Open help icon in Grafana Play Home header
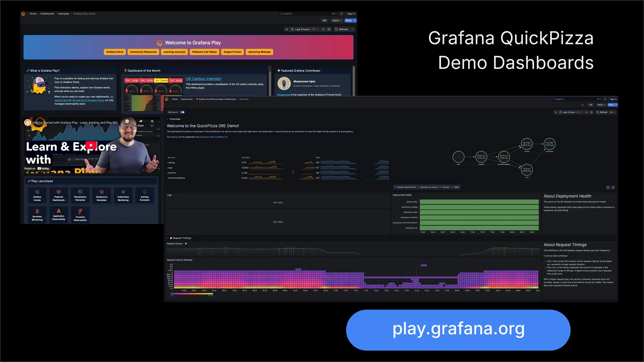644x362 pixels. 341,14
